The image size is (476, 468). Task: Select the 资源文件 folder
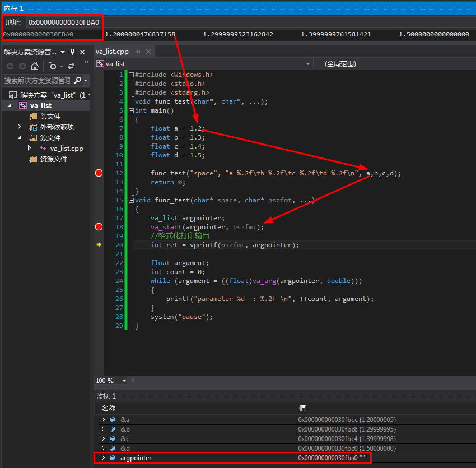pos(53,159)
